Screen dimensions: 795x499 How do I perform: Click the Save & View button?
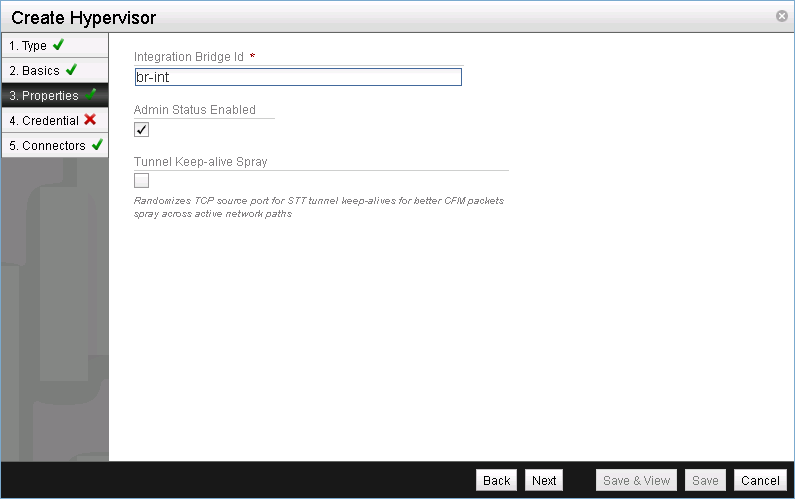637,481
